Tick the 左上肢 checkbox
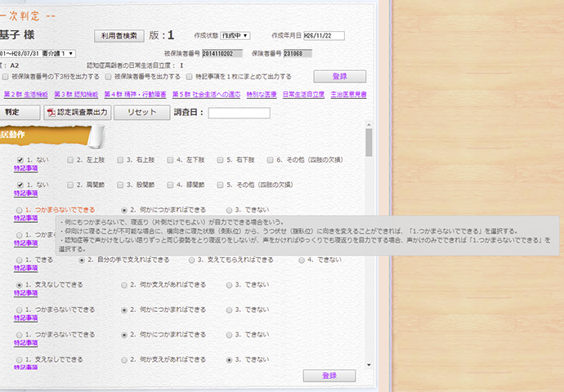Screen dimensions: 564x392 point(70,160)
